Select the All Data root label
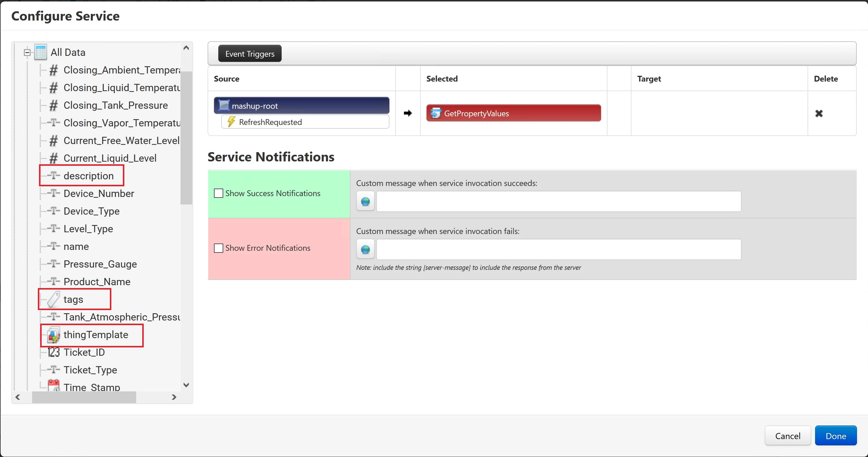 click(x=68, y=52)
